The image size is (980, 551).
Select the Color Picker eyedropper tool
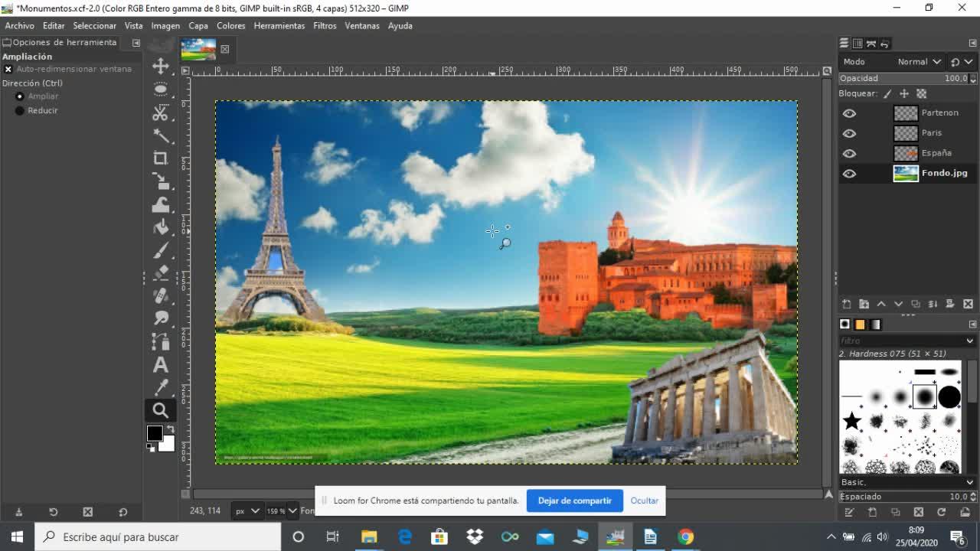point(161,387)
